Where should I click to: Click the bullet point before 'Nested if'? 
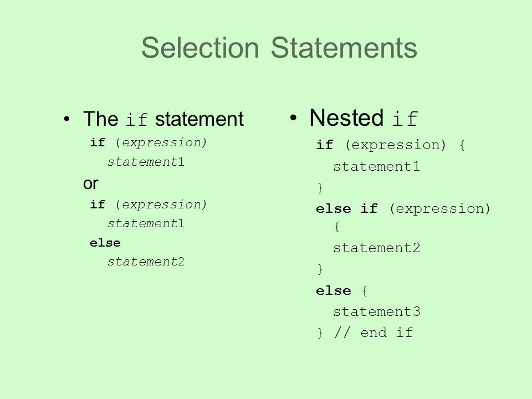pyautogui.click(x=294, y=118)
